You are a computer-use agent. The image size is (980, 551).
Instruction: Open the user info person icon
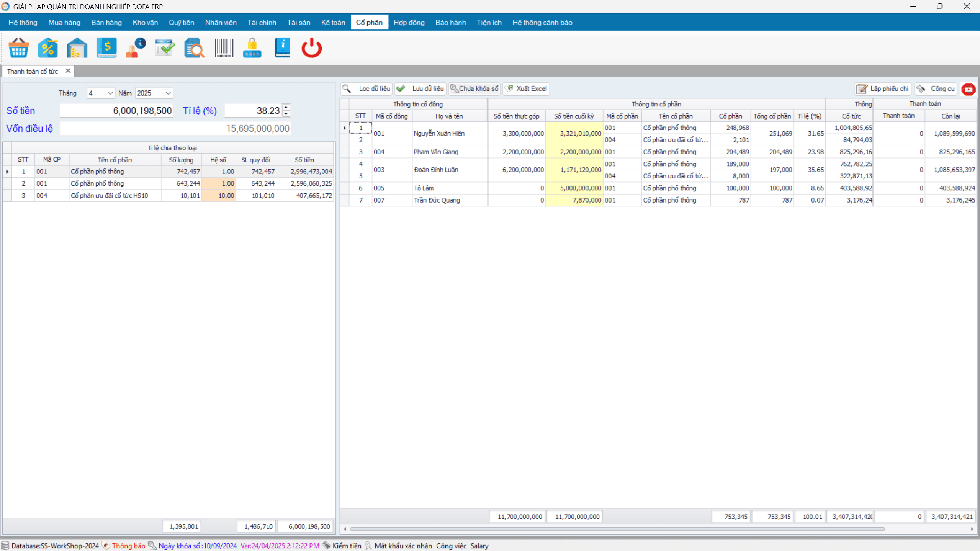(x=136, y=48)
